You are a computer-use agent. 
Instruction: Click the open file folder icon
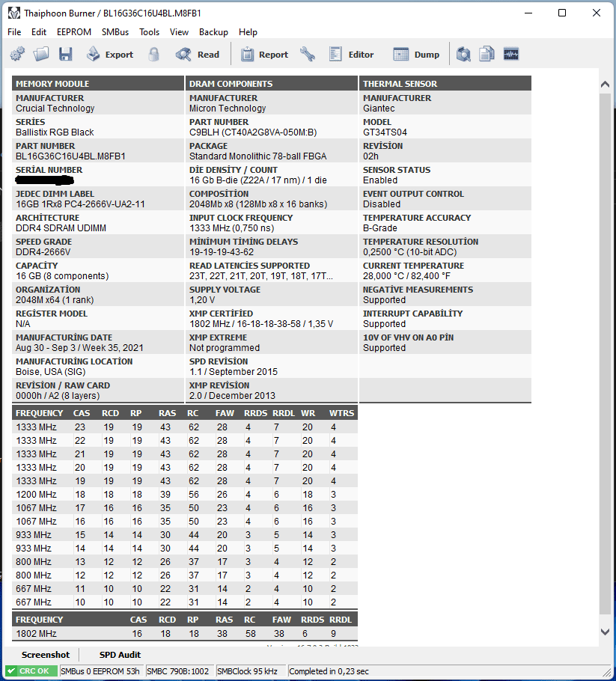pyautogui.click(x=41, y=55)
